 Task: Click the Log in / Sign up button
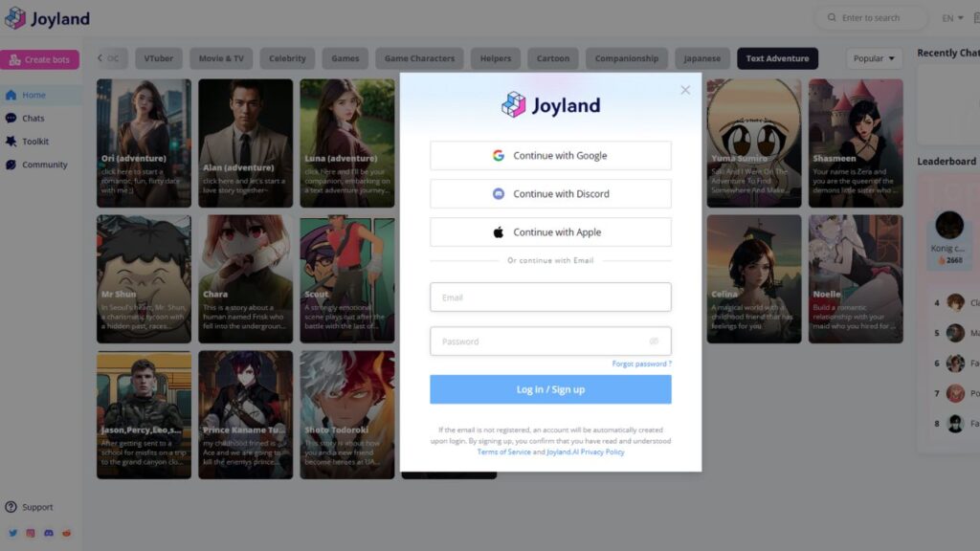[550, 389]
